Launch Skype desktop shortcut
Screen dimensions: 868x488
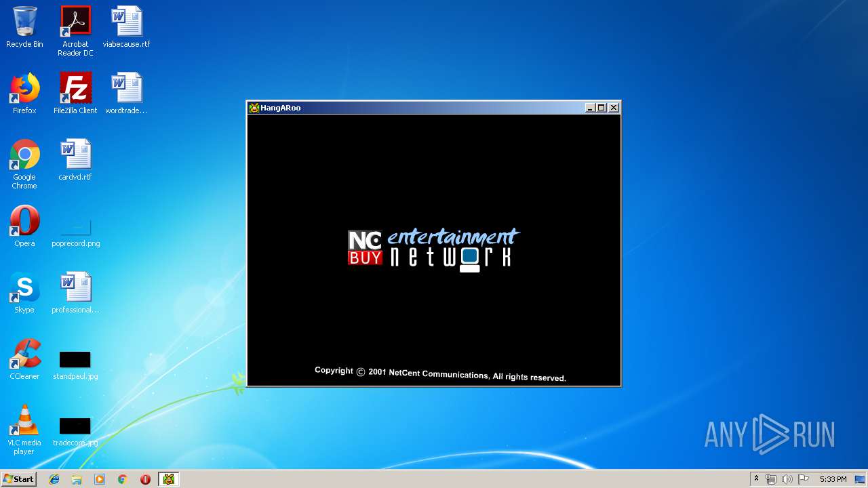pos(24,293)
